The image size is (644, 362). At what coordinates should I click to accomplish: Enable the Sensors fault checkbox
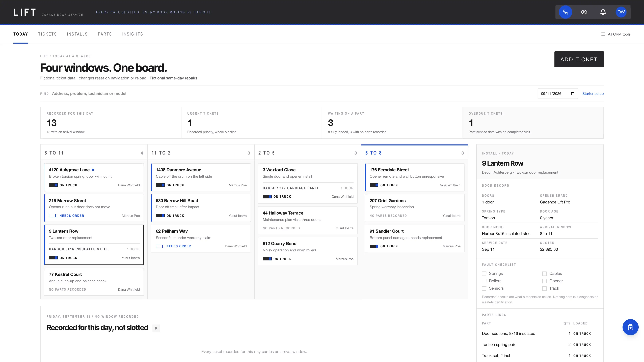pos(484,288)
